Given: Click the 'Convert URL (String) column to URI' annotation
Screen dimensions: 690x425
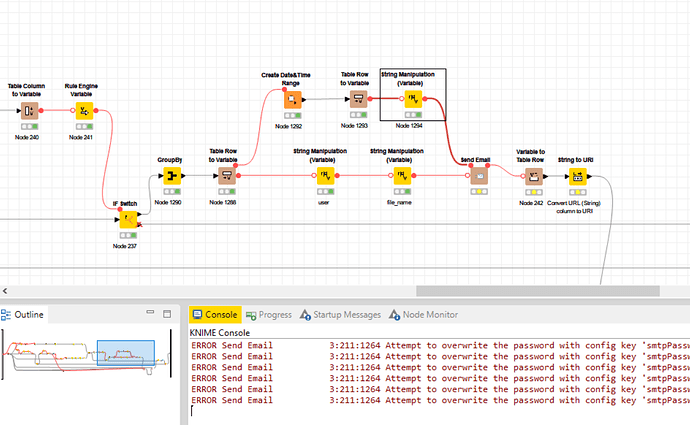Looking at the screenshot, I should coord(574,207).
